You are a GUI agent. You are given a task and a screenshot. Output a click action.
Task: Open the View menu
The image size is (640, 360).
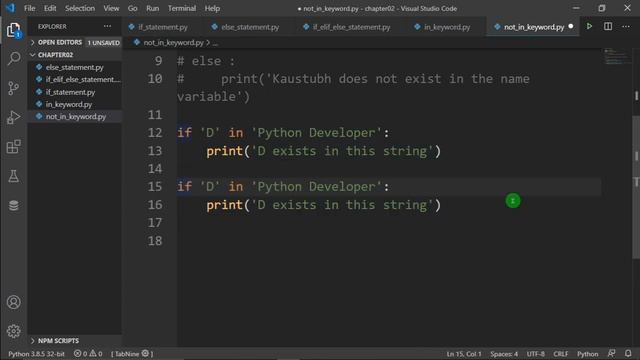tap(111, 8)
